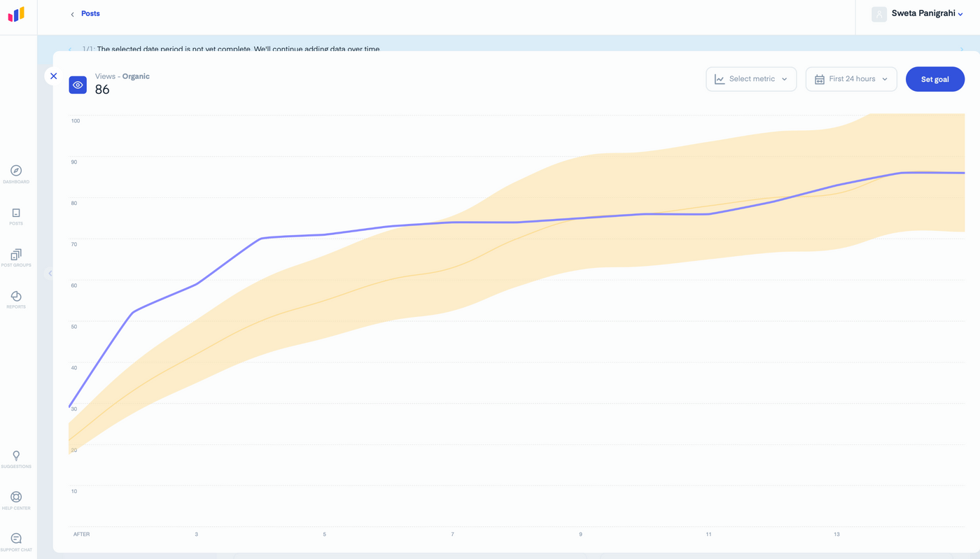Click the x-axis label 9
This screenshot has height=559, width=980.
[580, 535]
